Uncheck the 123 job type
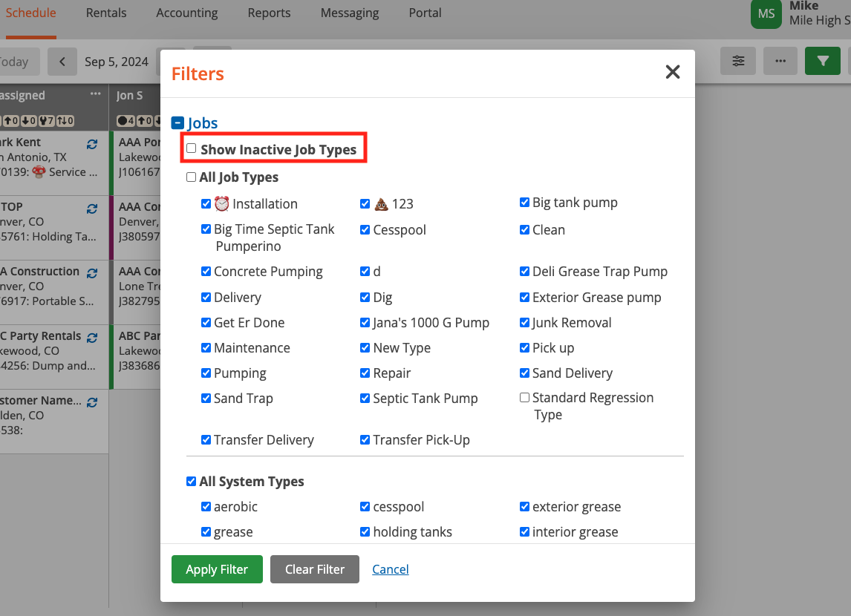 click(365, 204)
